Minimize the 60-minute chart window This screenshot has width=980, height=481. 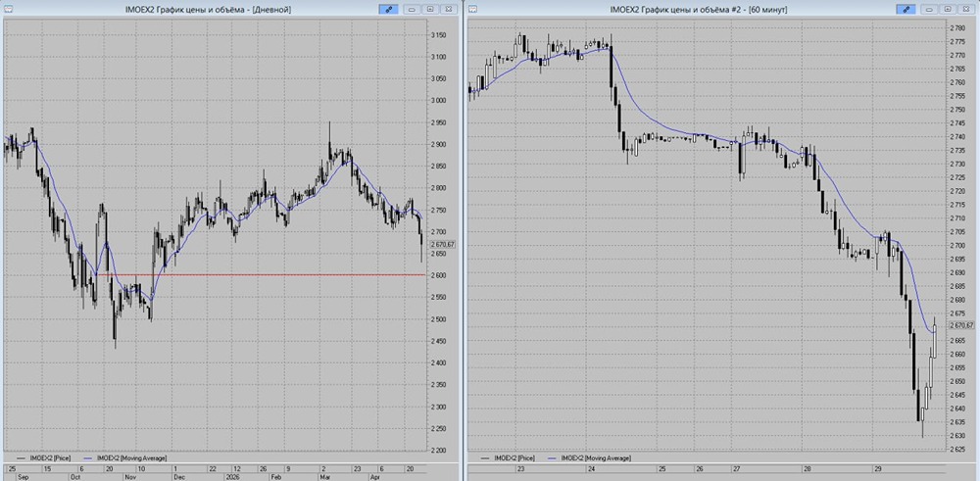point(929,10)
